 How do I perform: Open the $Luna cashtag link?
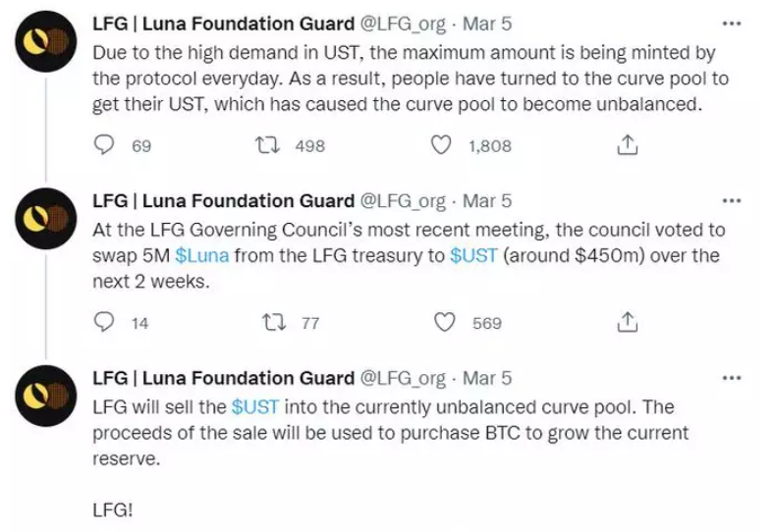pyautogui.click(x=202, y=255)
